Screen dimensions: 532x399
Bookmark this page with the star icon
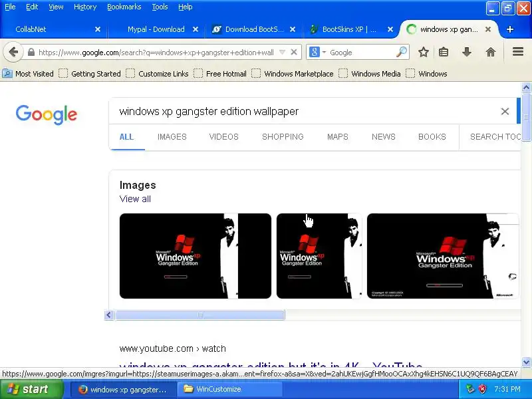[423, 53]
